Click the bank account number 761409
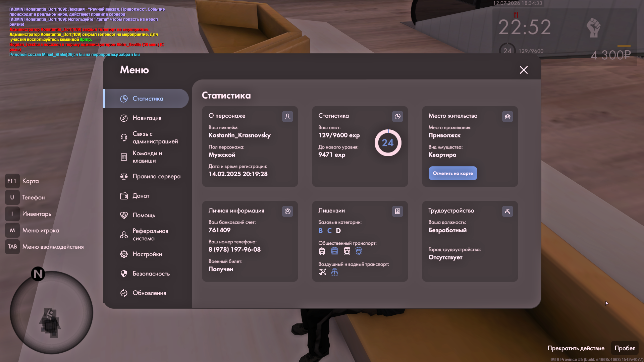The height and width of the screenshot is (362, 644). (x=219, y=230)
